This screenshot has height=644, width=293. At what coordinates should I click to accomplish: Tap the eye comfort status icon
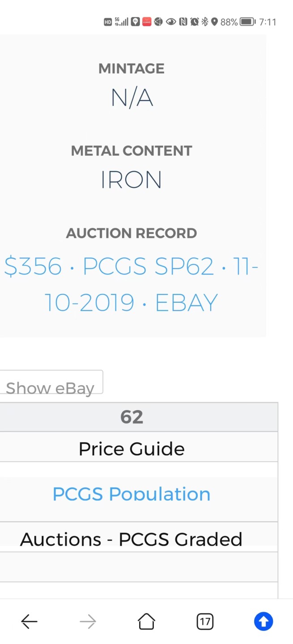pos(171,21)
